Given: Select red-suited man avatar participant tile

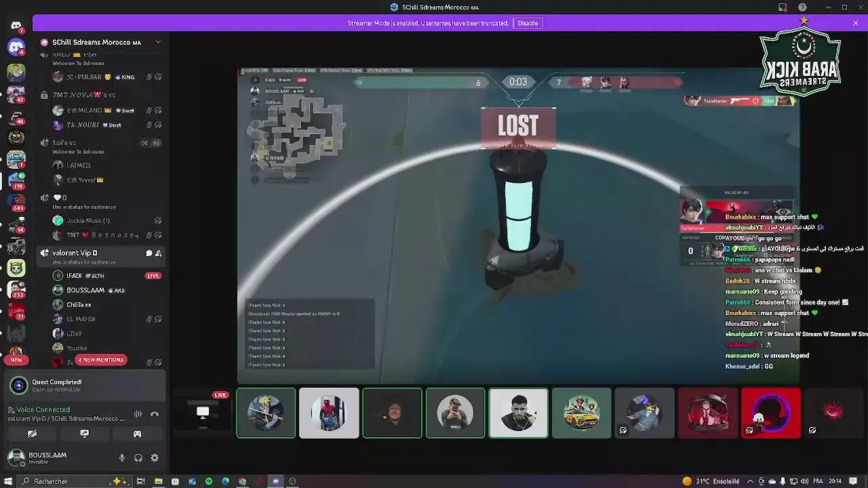Looking at the screenshot, I should 707,413.
